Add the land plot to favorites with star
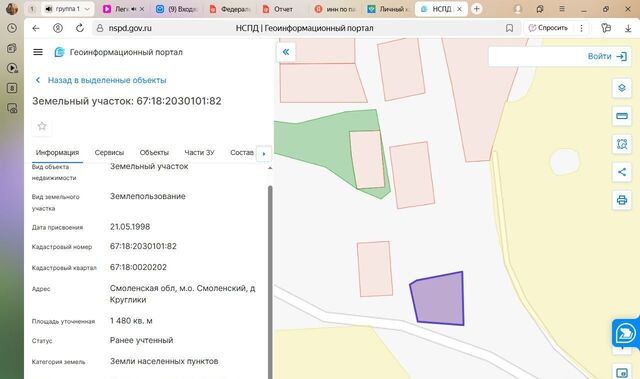 click(x=42, y=126)
